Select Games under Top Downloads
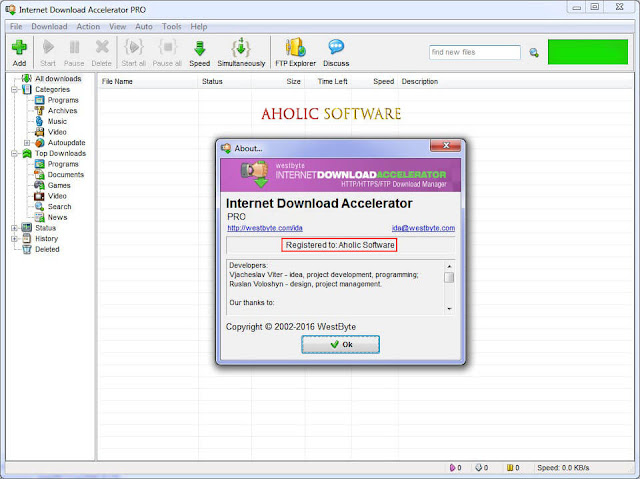Screen dimensions: 640x479 point(59,185)
